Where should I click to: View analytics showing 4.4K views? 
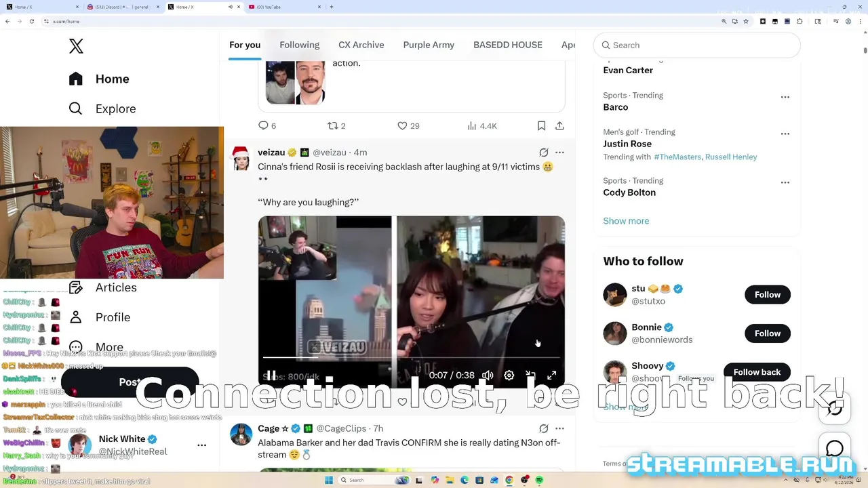[482, 125]
